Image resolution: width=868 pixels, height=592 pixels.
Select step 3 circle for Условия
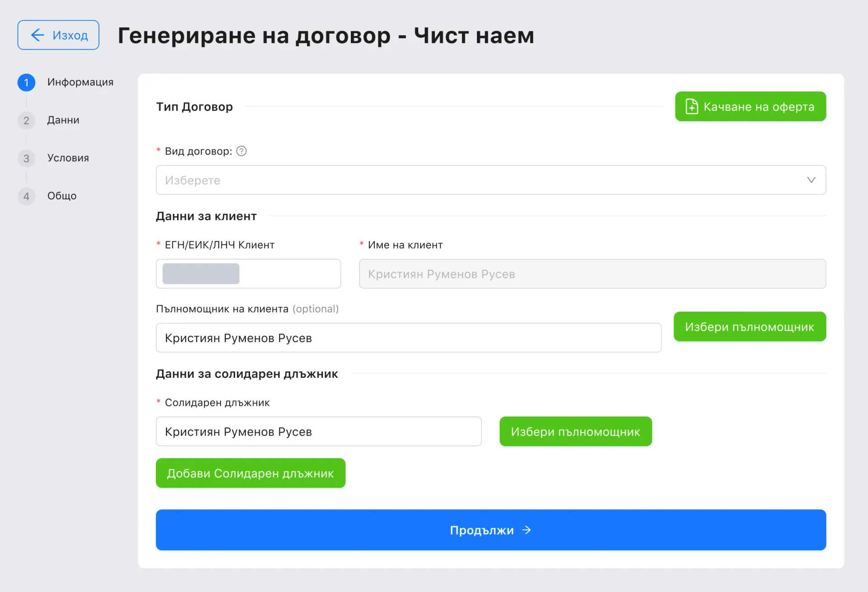coord(26,158)
